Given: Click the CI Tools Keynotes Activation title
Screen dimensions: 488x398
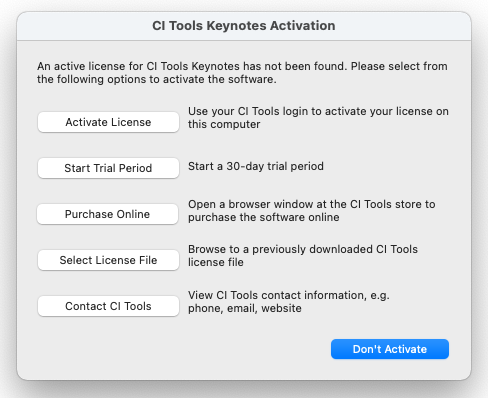Looking at the screenshot, I should click(244, 26).
